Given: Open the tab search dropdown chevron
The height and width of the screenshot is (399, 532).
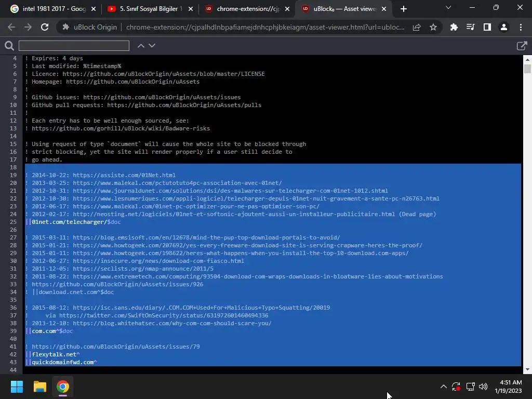Looking at the screenshot, I should 448,7.
